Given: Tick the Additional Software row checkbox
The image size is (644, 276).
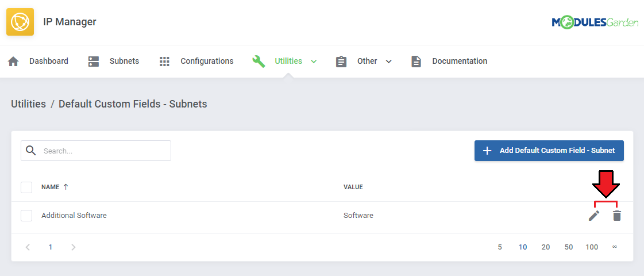Looking at the screenshot, I should (x=26, y=216).
